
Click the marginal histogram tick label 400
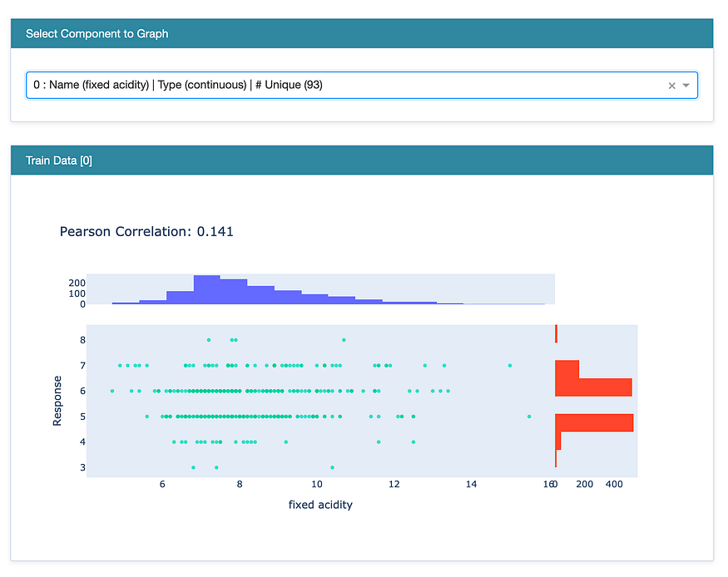point(614,484)
